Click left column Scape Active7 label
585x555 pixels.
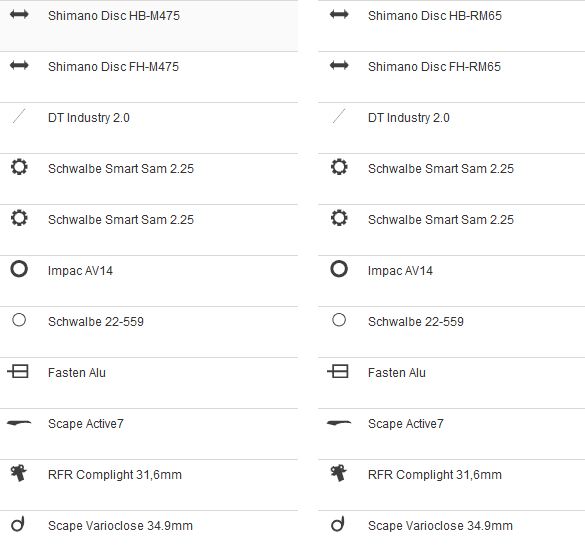point(86,424)
